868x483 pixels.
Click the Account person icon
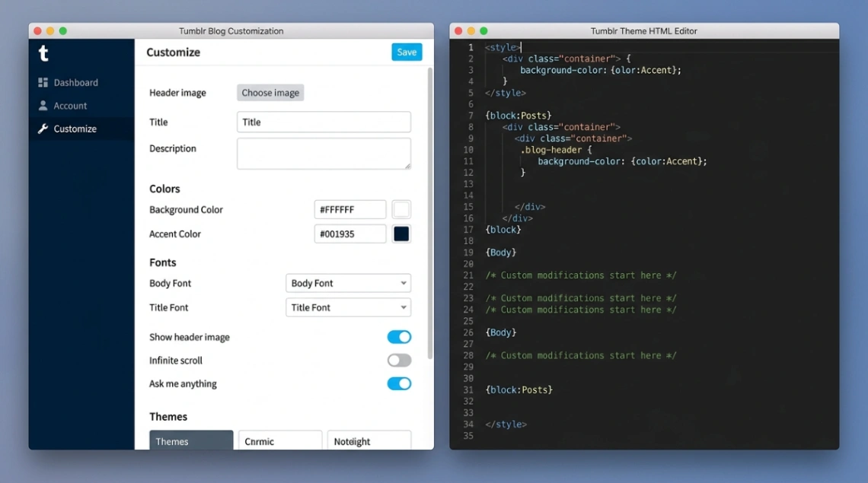click(43, 105)
